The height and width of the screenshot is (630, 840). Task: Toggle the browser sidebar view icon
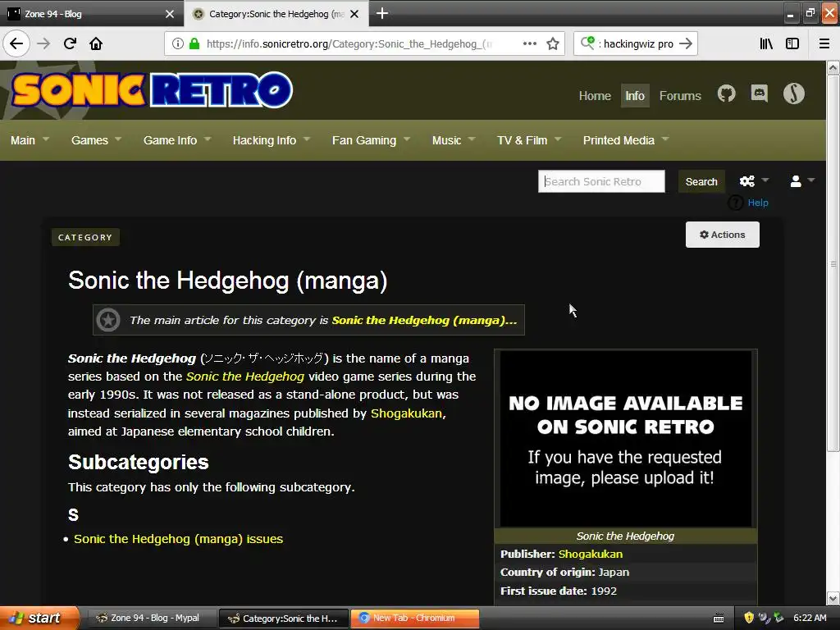tap(792, 43)
